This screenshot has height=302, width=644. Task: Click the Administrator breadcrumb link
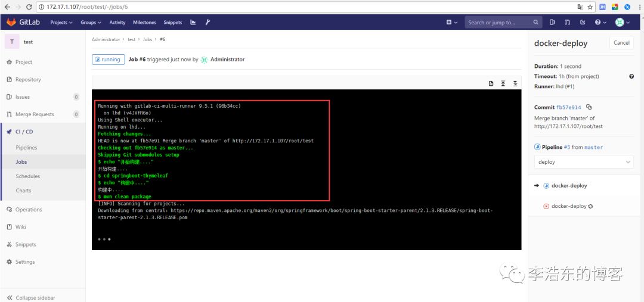coord(106,39)
